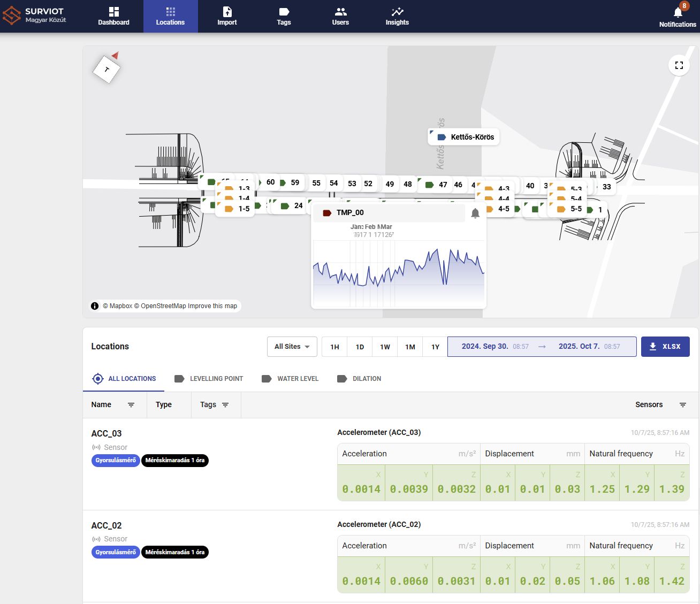Image resolution: width=700 pixels, height=604 pixels.
Task: Select the 1Y time range
Action: pos(435,347)
